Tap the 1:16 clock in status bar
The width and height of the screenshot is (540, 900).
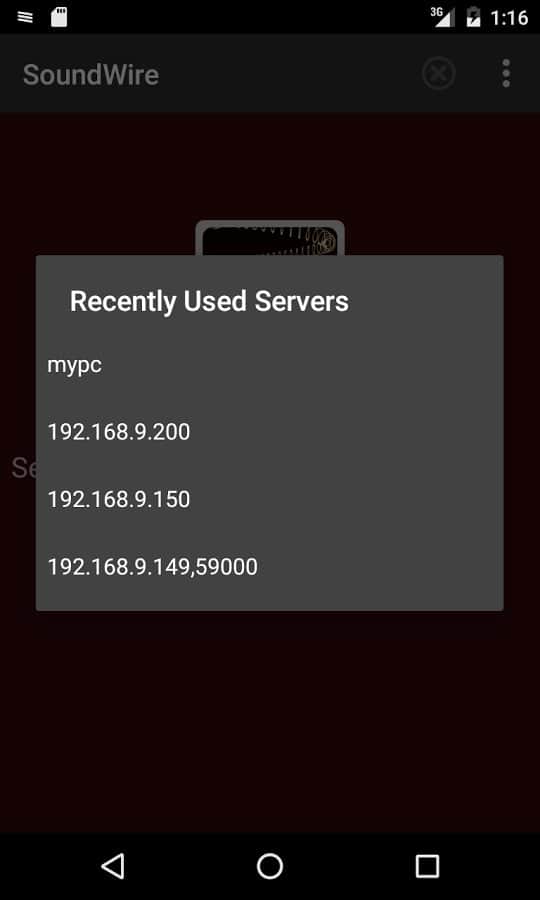[509, 17]
